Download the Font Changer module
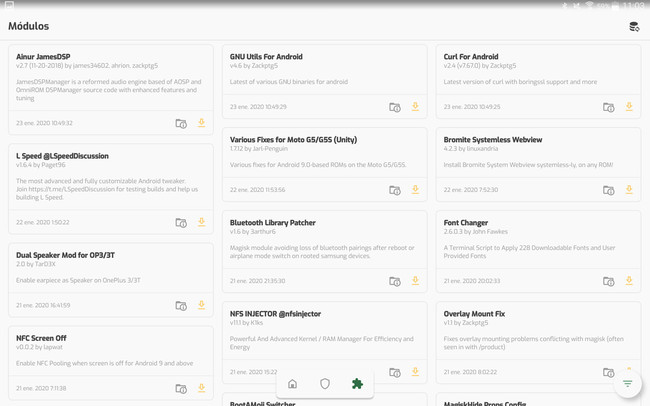Screen dimensions: 650x406 coord(629,281)
